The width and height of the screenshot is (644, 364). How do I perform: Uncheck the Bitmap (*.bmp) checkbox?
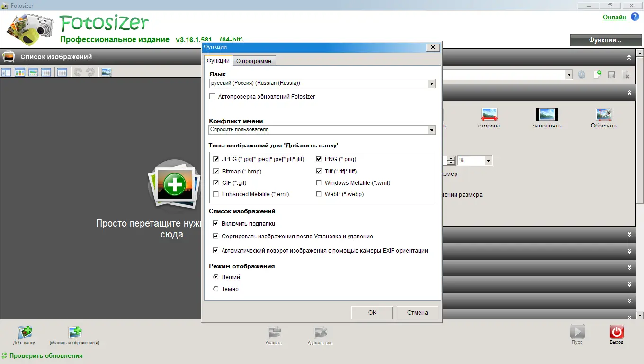pyautogui.click(x=216, y=171)
